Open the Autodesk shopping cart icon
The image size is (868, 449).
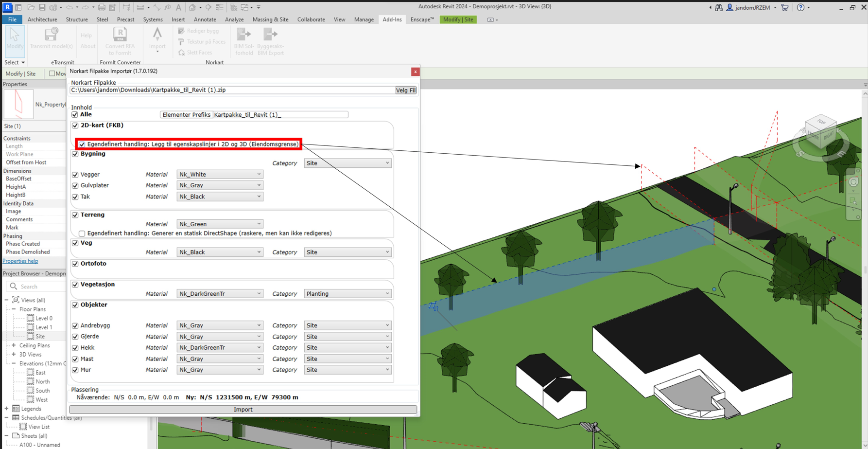pos(784,7)
